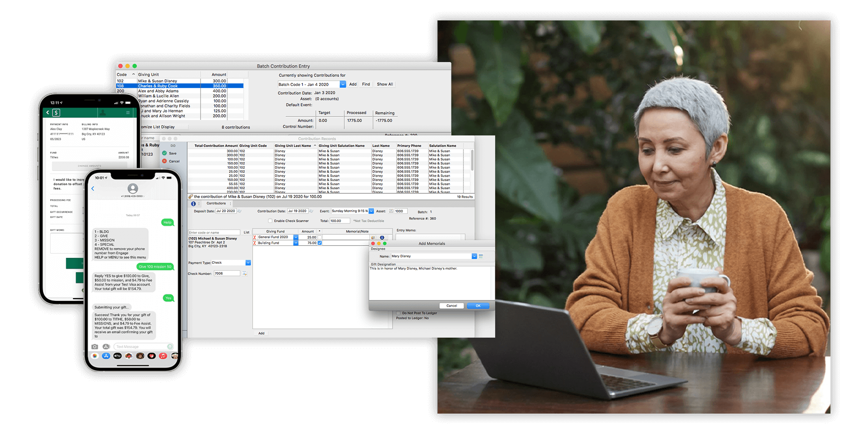
Task: Select the Contributions tab
Action: tap(216, 204)
